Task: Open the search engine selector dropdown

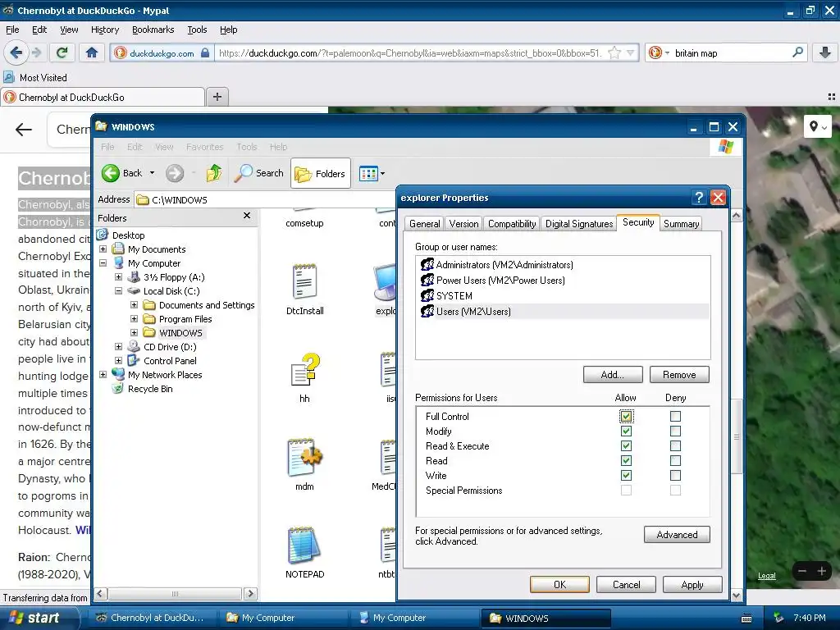Action: pos(667,53)
